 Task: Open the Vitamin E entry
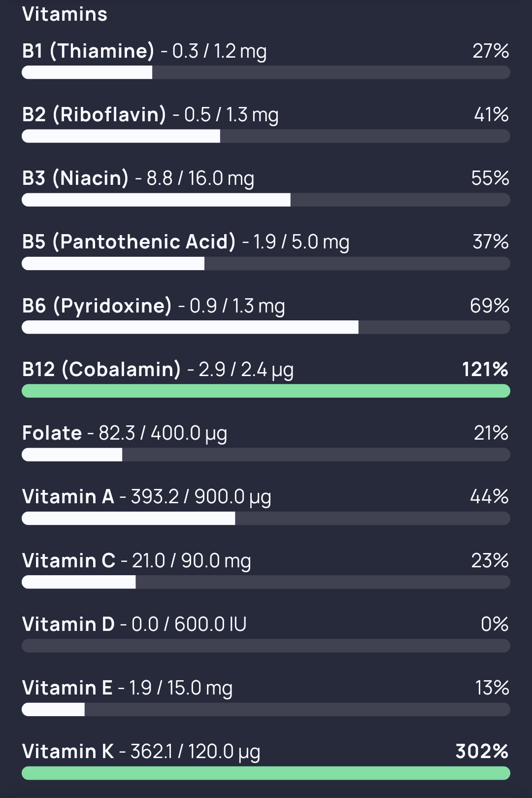[266, 697]
